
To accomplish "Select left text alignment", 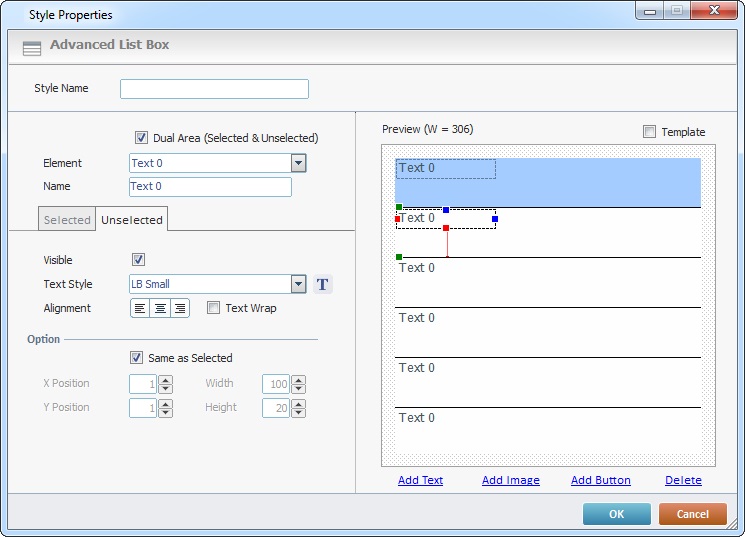I will (x=140, y=308).
